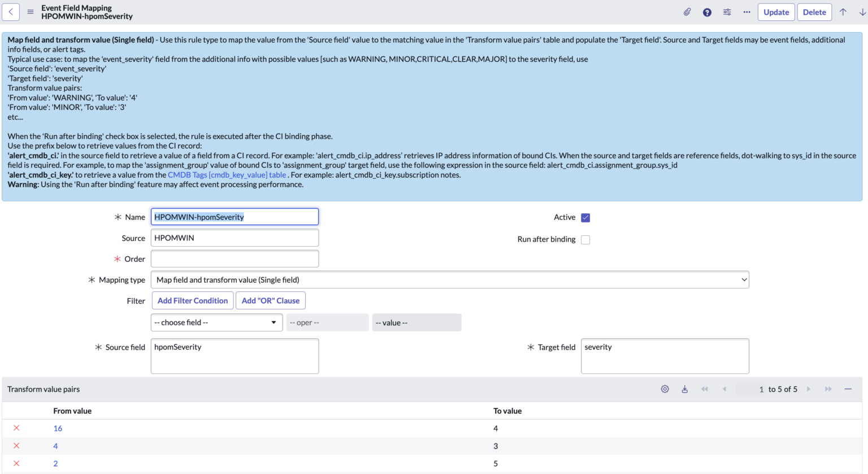Open the form context menu icon
868x474 pixels.
click(x=31, y=12)
